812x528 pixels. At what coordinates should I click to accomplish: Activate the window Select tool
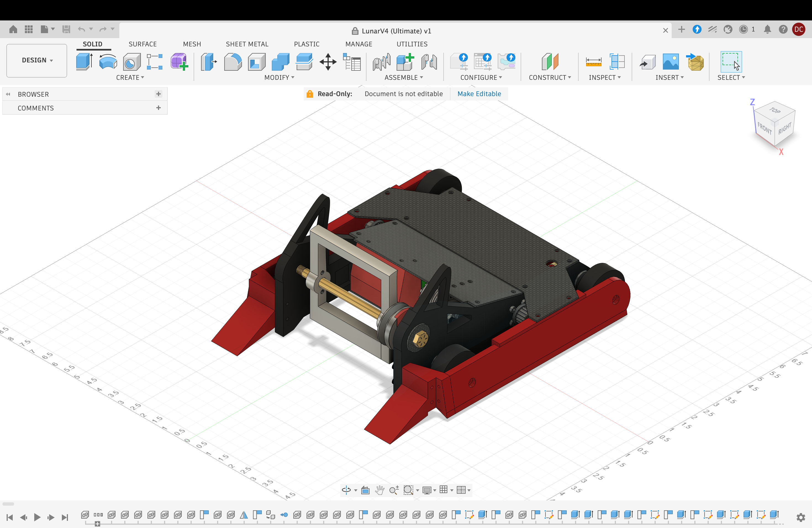[731, 62]
